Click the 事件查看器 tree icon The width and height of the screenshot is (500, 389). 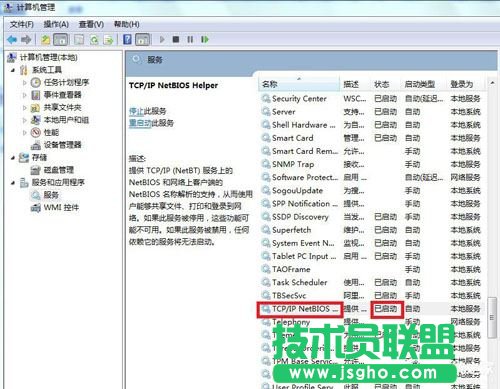tap(36, 95)
